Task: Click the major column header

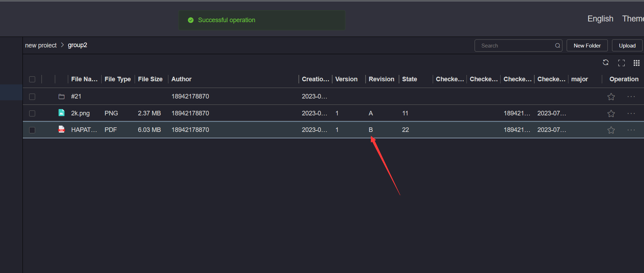Action: coord(579,79)
